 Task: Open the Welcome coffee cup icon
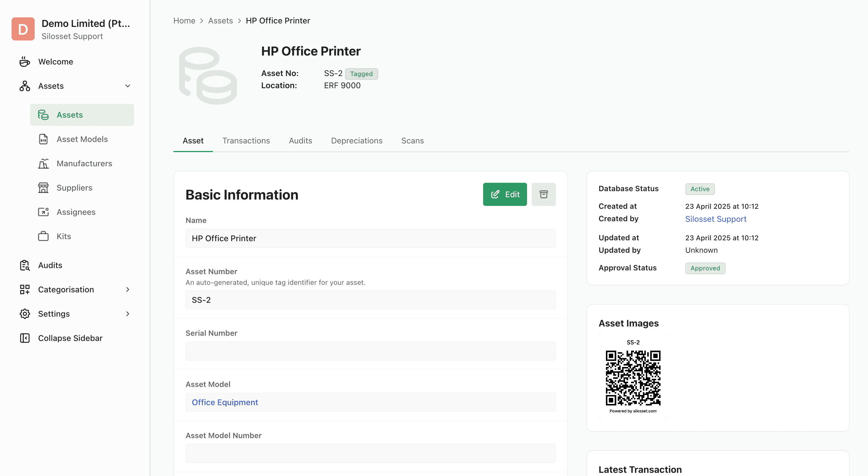click(25, 62)
